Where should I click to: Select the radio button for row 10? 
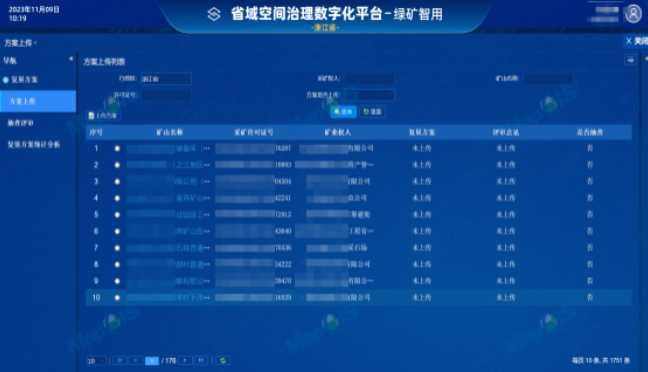tap(117, 297)
